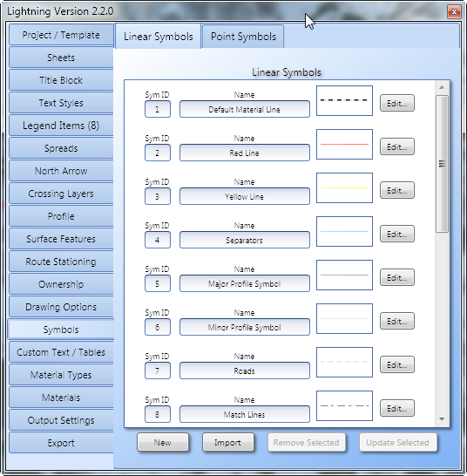This screenshot has height=476, width=467.
Task: Open Legend Items (8)
Action: [x=61, y=126]
